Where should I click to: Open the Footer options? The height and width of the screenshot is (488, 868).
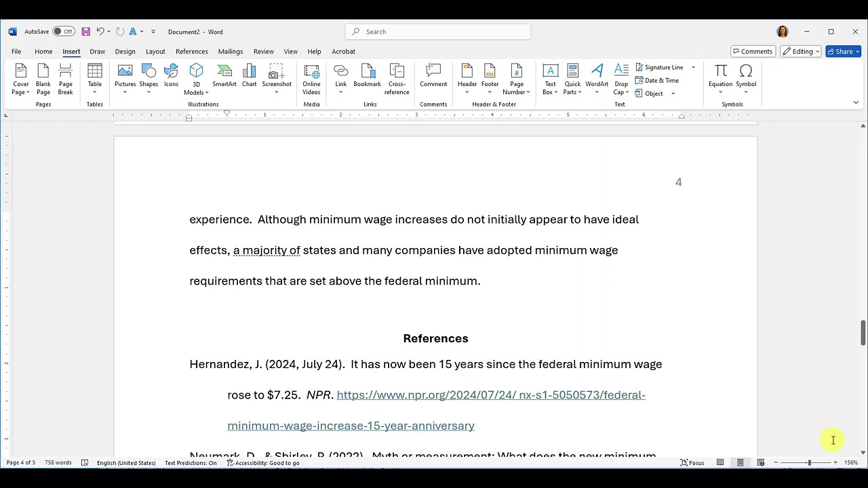(x=490, y=80)
